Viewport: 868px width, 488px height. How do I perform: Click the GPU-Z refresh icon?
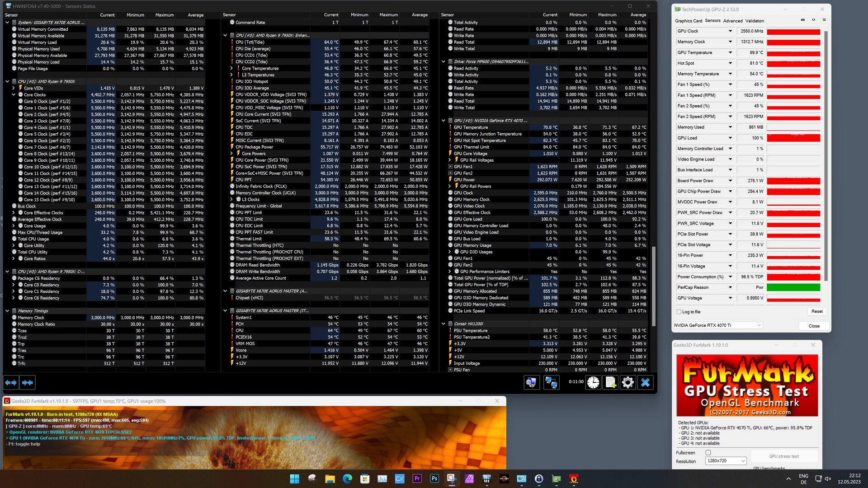pos(814,20)
